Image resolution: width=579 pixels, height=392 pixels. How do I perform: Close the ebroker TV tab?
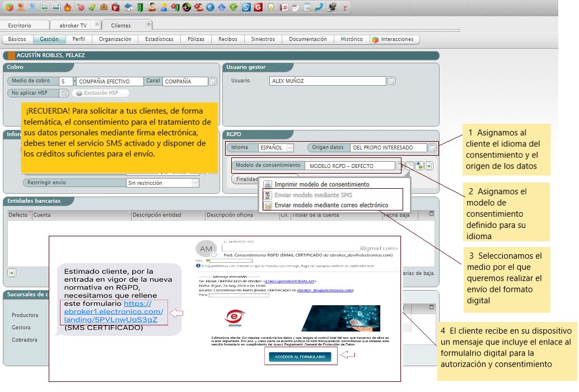(x=97, y=24)
